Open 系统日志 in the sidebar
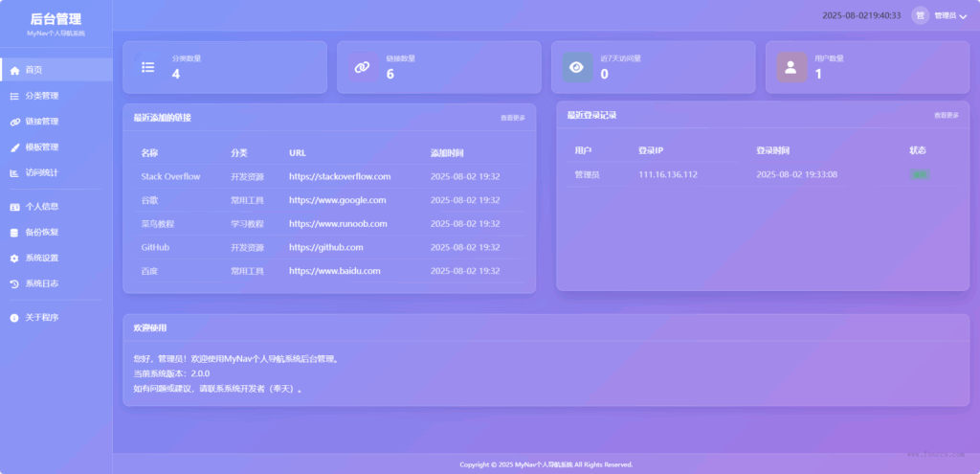The height and width of the screenshot is (474, 980). [x=41, y=284]
